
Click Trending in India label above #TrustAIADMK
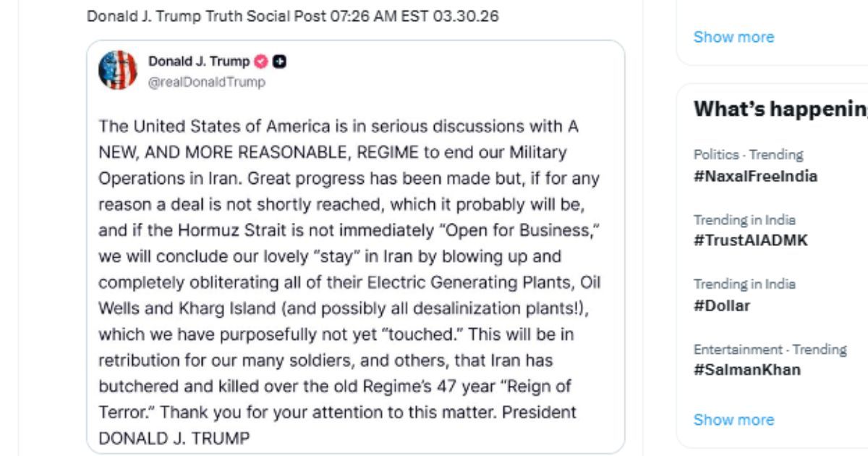pyautogui.click(x=744, y=220)
